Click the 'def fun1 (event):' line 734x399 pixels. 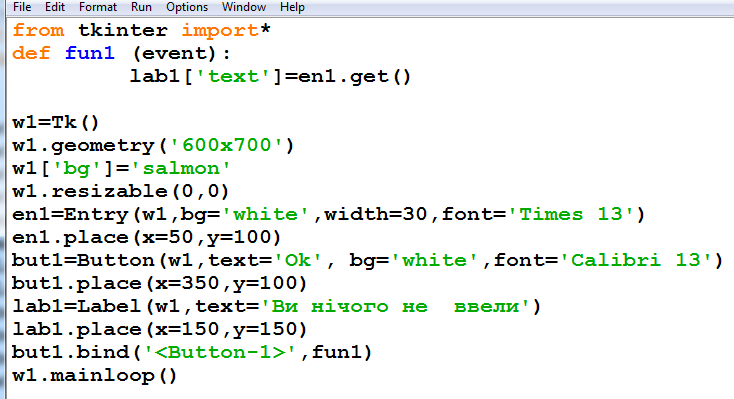coord(121,53)
